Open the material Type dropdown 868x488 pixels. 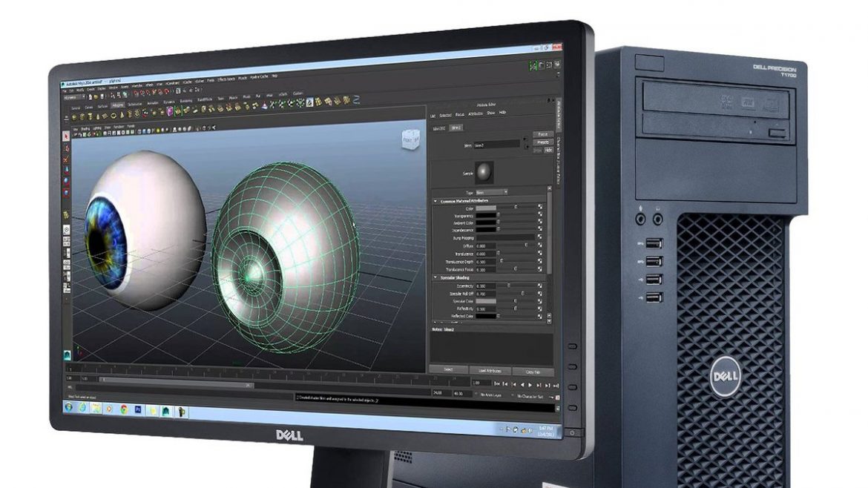coord(491,192)
